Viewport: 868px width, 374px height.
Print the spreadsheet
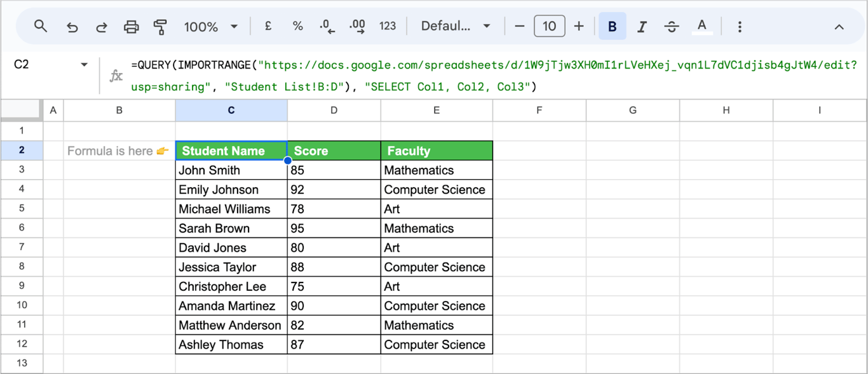131,27
